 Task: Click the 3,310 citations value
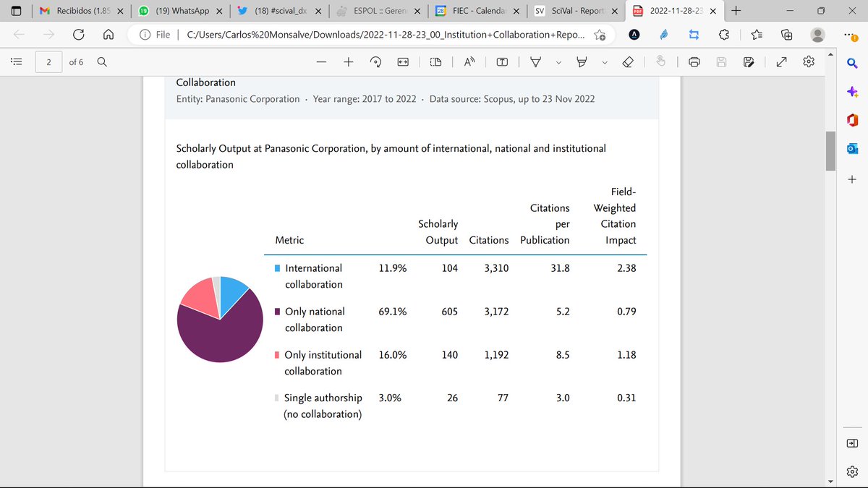pos(496,267)
